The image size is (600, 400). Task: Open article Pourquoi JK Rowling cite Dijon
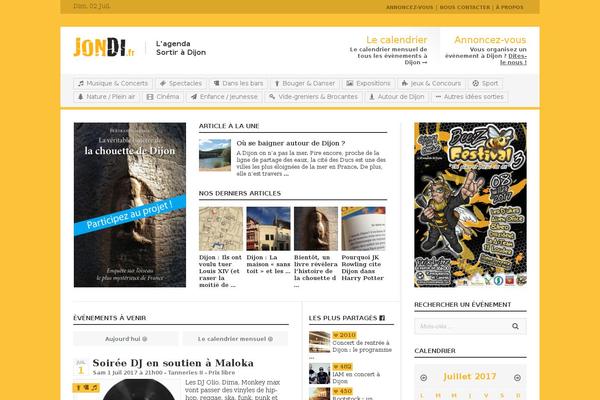click(x=363, y=268)
